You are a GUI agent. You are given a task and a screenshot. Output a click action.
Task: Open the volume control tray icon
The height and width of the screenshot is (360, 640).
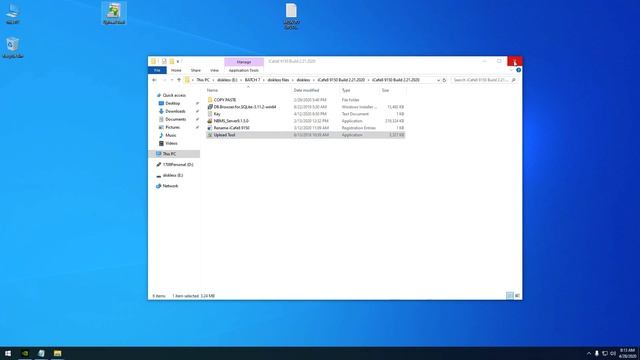click(x=613, y=353)
